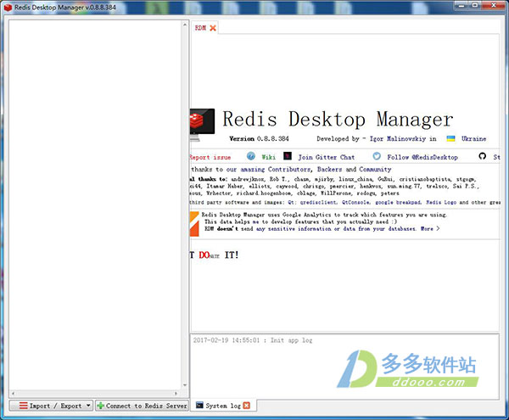Open the Ukraine link
The width and height of the screenshot is (509, 420).
coord(474,138)
